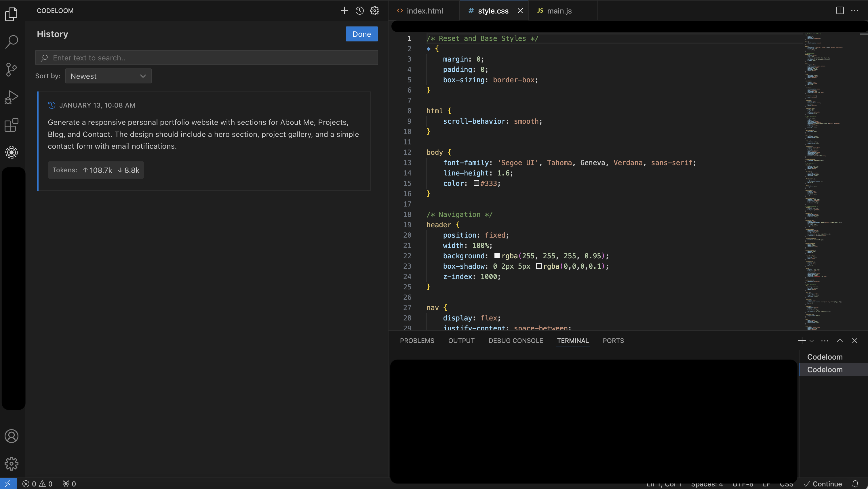Click the Codeloom history clock icon
Image resolution: width=868 pixels, height=489 pixels.
pyautogui.click(x=359, y=11)
